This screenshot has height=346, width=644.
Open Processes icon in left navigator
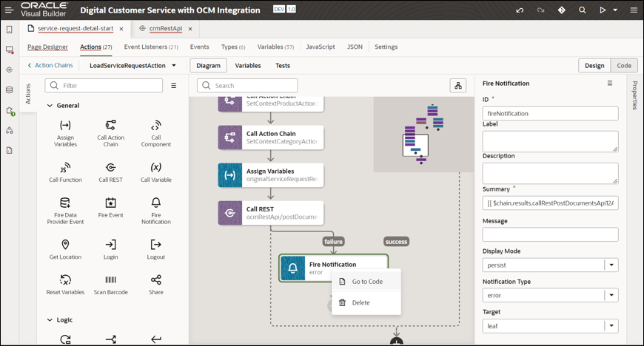tap(10, 131)
